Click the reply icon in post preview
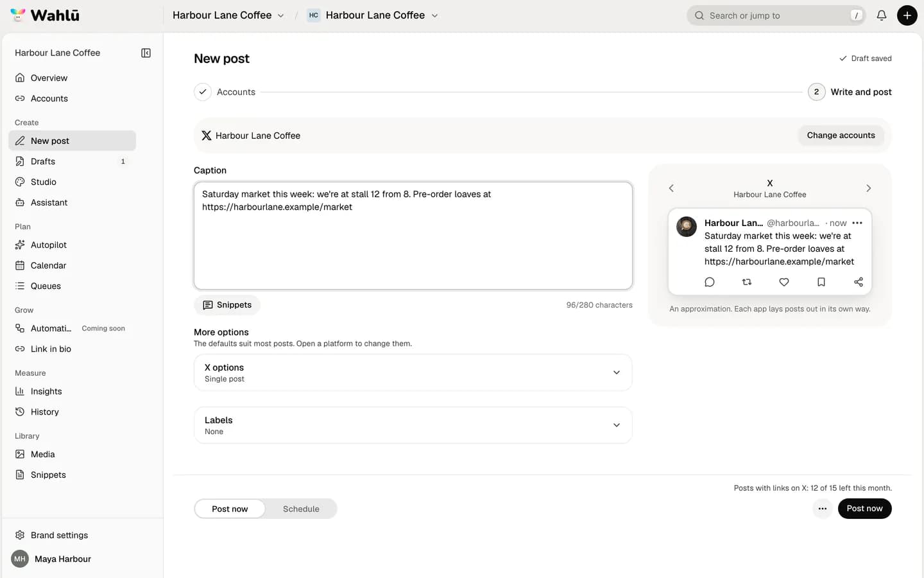The image size is (924, 578). point(710,282)
